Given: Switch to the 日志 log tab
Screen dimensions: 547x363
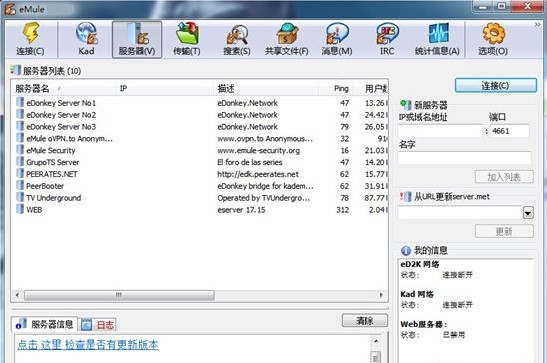Looking at the screenshot, I should [98, 325].
